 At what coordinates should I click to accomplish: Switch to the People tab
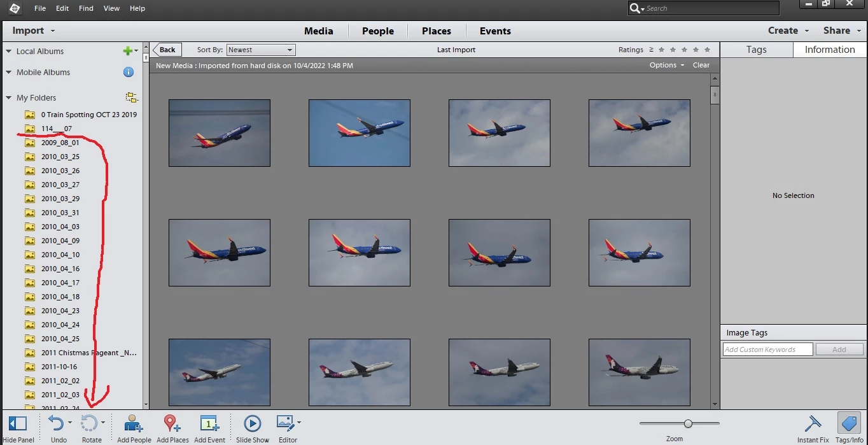coord(378,31)
